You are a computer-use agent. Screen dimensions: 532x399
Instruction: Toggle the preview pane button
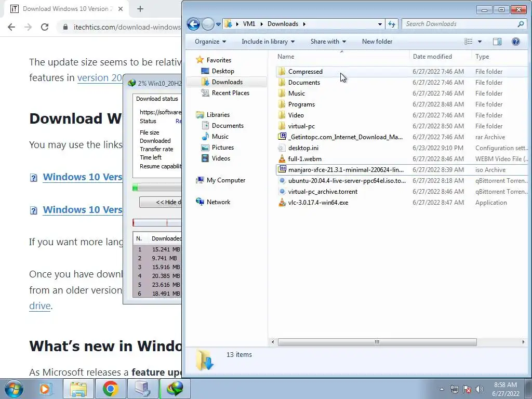[497, 42]
